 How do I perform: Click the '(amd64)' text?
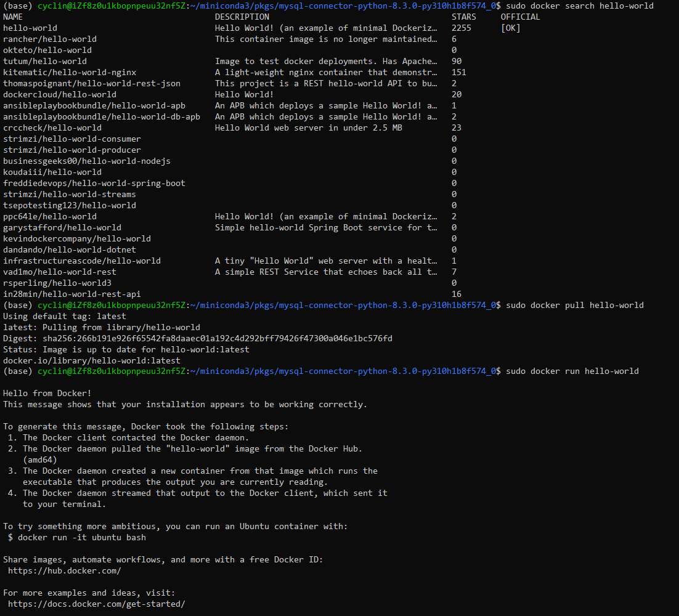tap(40, 460)
